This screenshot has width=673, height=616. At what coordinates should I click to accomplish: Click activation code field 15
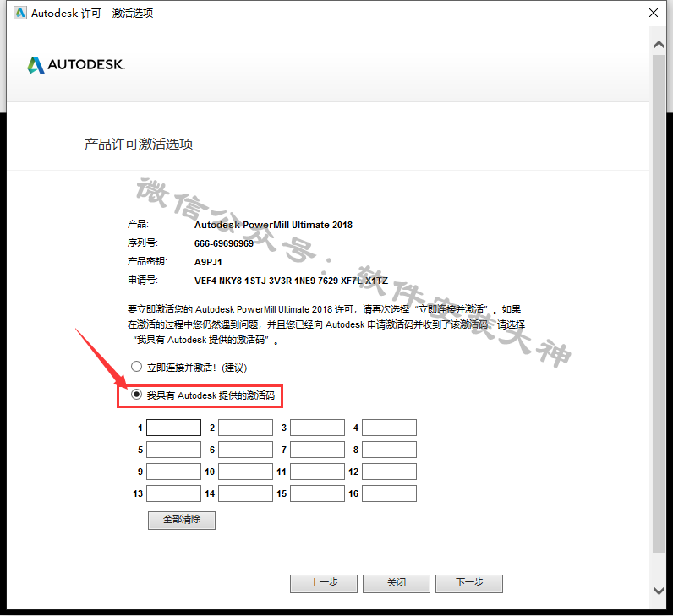point(317,493)
